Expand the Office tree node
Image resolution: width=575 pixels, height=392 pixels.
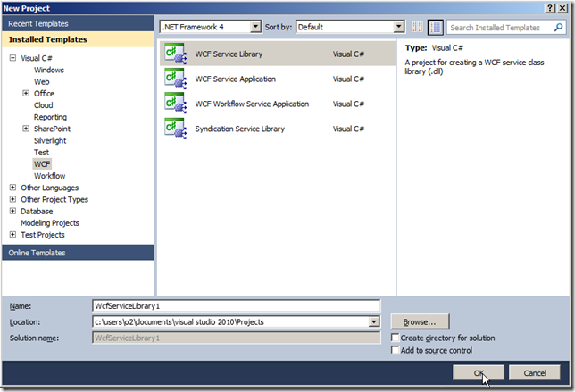coord(26,93)
